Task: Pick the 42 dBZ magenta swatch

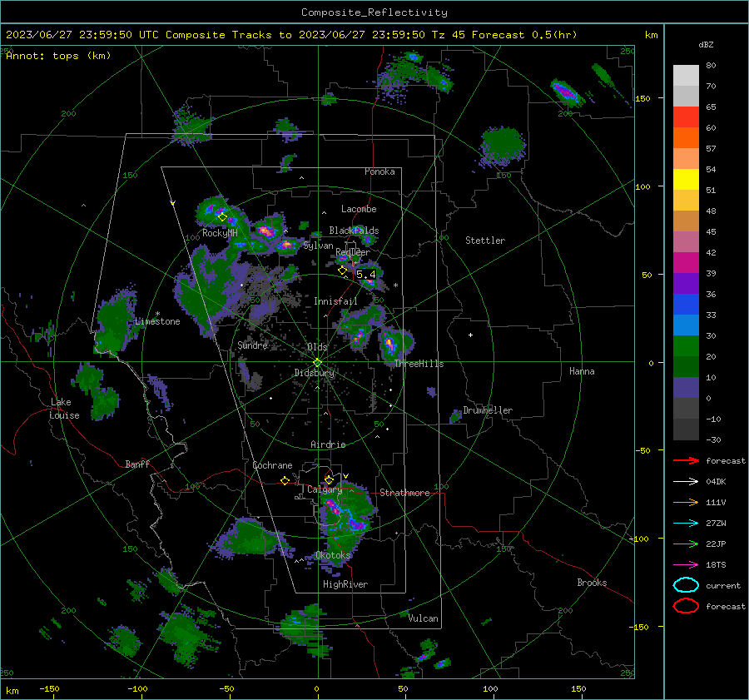Action: (686, 262)
